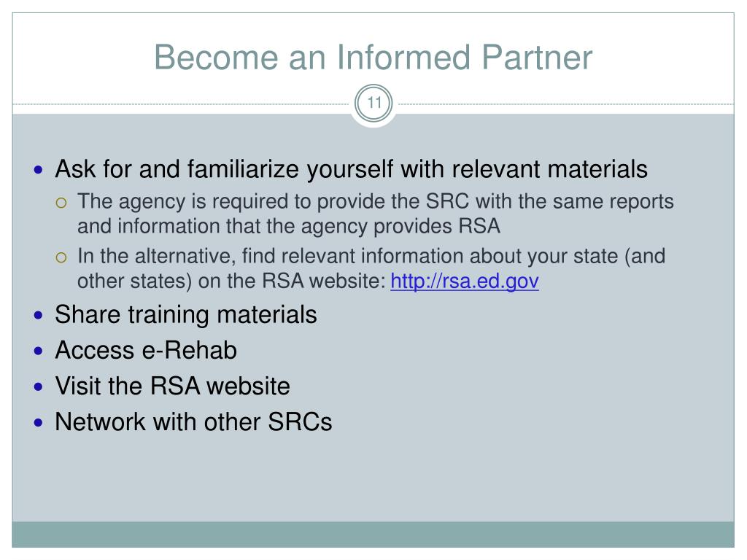Click the blue dot before Access e-Rehab
Image resolution: width=747 pixels, height=560 pixels.
point(39,351)
